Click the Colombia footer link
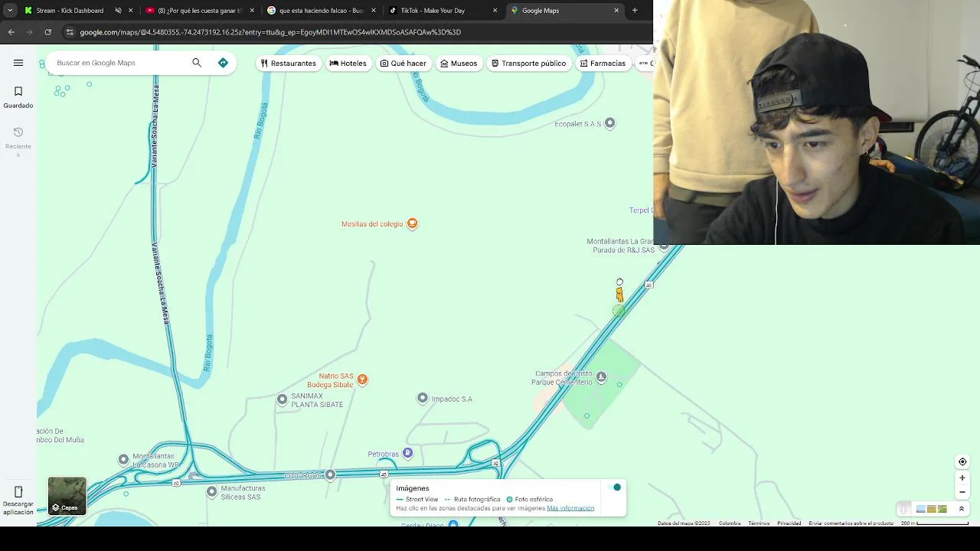980x551 pixels. point(730,523)
